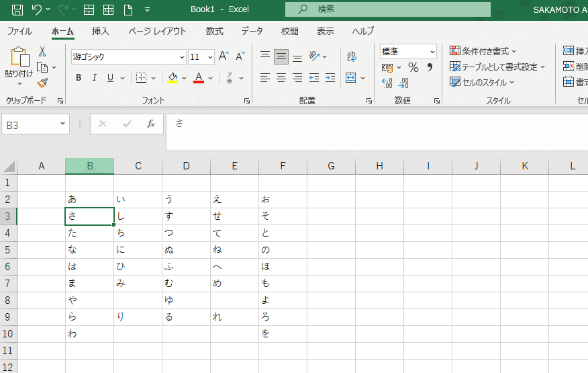The width and height of the screenshot is (588, 373).
Task: Click the comma style icon
Action: point(430,68)
